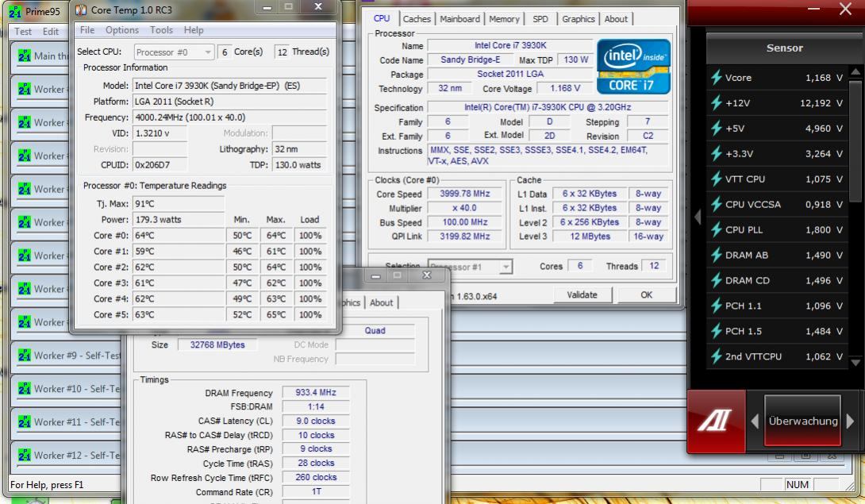Click the OK button in CPU-Z
The width and height of the screenshot is (865, 504).
coord(647,294)
